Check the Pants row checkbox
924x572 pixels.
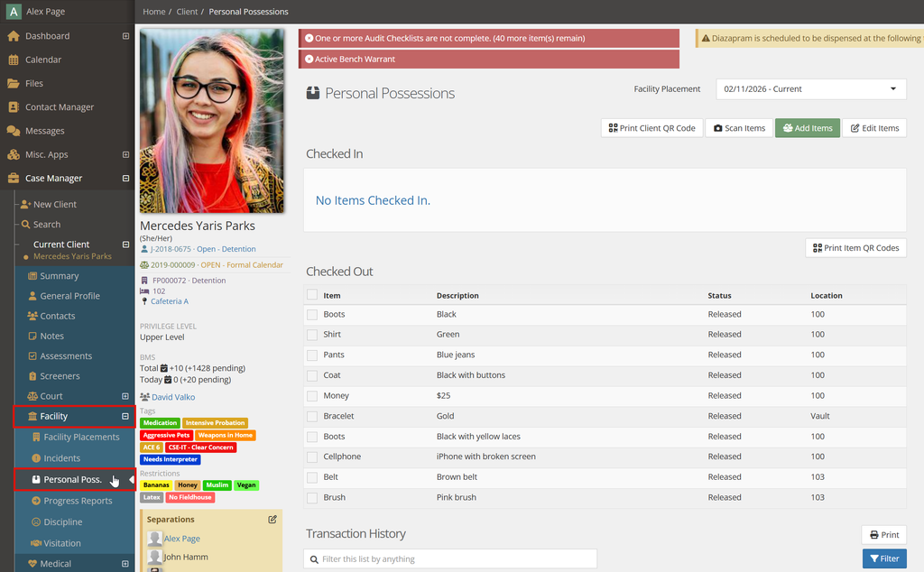(x=312, y=355)
